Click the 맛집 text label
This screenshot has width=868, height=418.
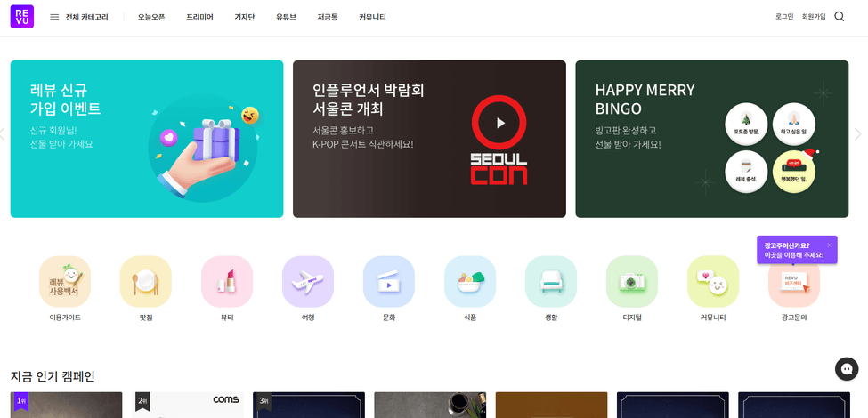(146, 318)
